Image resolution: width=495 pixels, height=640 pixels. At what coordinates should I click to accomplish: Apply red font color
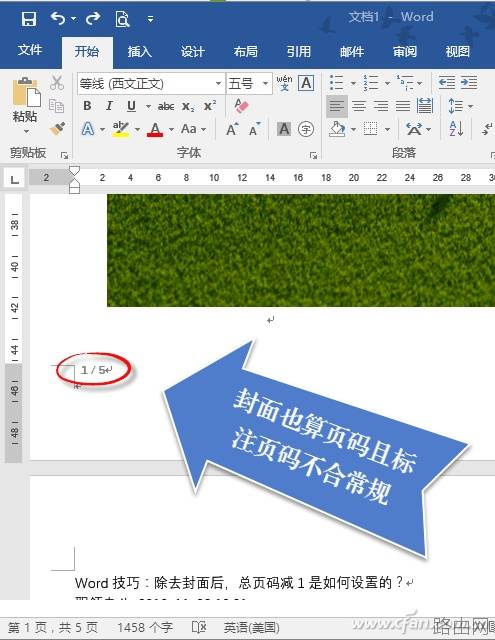[x=155, y=129]
